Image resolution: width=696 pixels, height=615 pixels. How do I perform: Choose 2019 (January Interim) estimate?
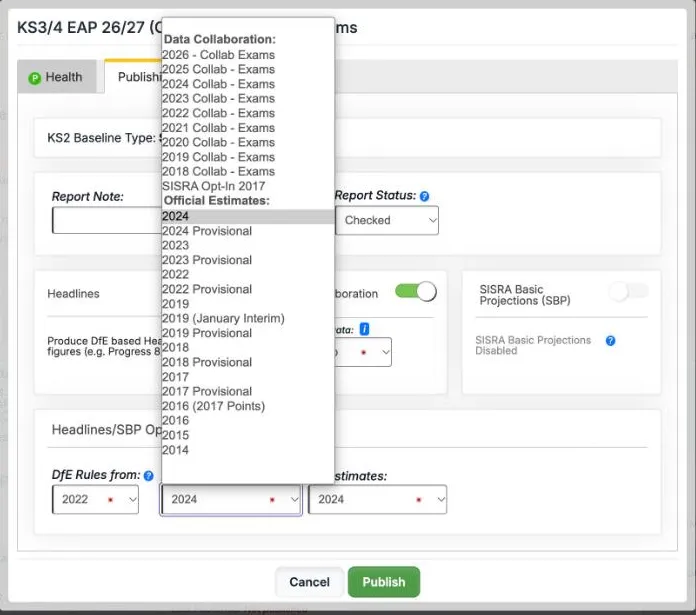[x=248, y=319]
